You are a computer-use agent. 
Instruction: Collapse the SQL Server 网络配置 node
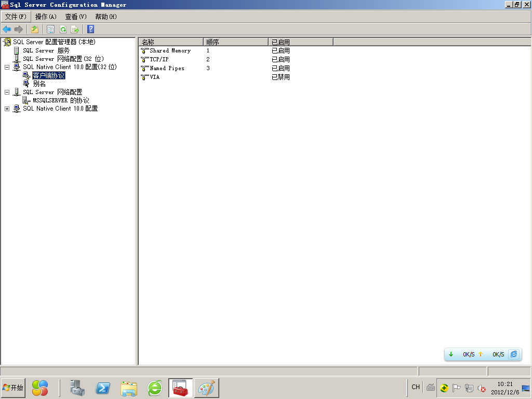7,92
